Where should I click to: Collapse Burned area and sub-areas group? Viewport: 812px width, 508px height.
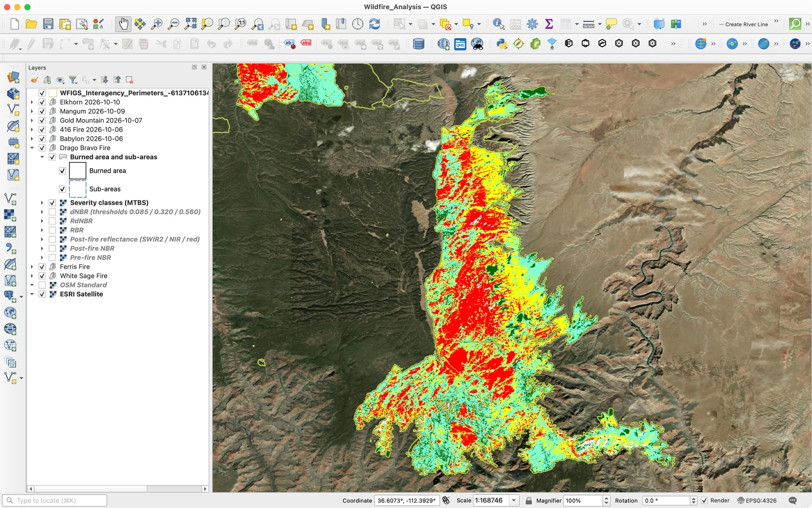[42, 157]
